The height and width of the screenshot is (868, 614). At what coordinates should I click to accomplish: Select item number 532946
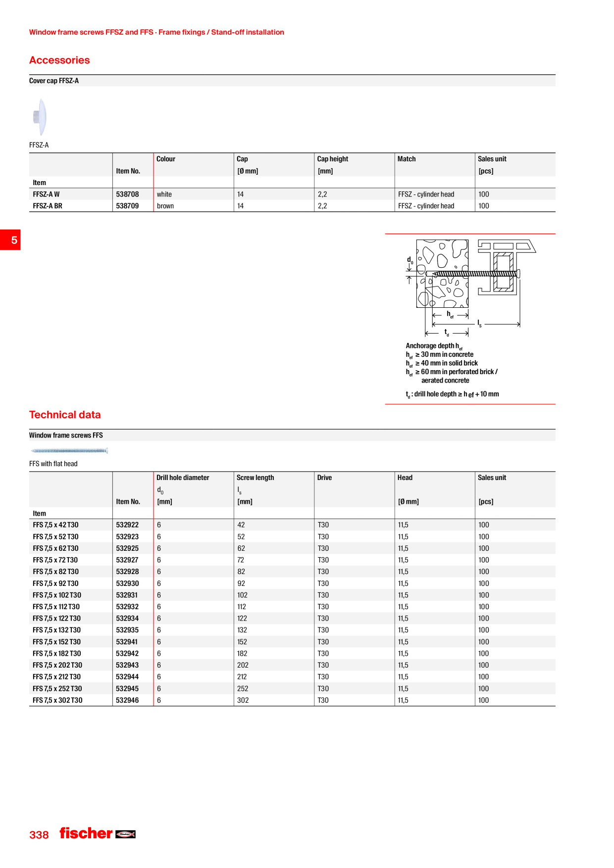pyautogui.click(x=127, y=700)
